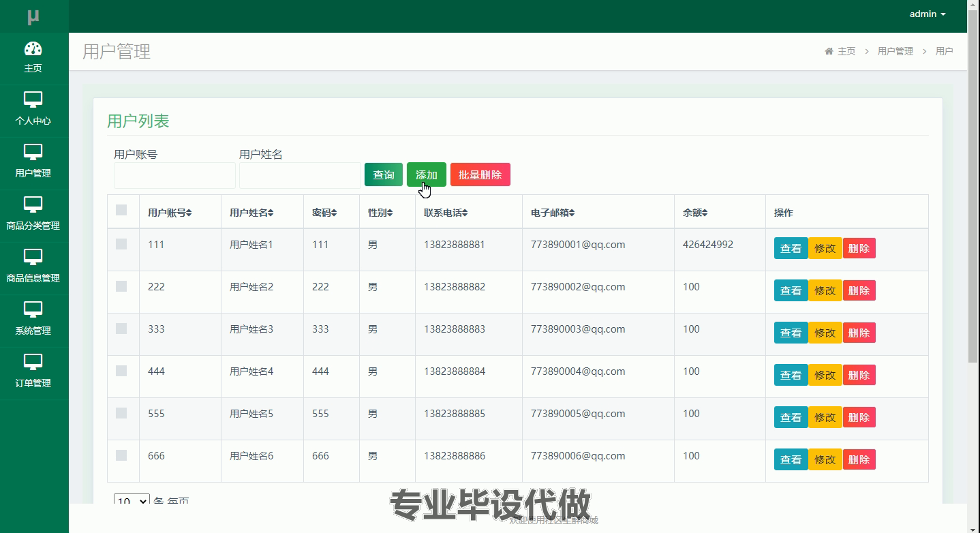This screenshot has height=533, width=980.
Task: Open the rows-per-page dropdown showing 10
Action: coord(132,500)
